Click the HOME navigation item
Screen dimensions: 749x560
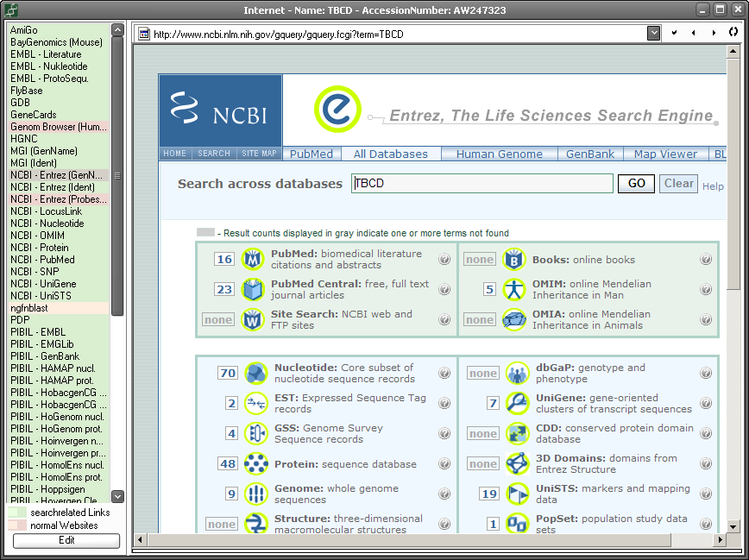click(175, 154)
